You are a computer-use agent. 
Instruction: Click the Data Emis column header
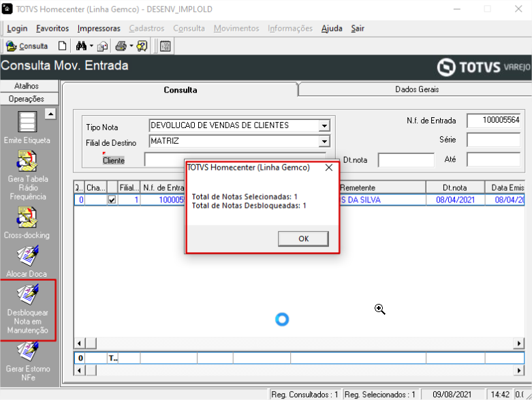(505, 187)
